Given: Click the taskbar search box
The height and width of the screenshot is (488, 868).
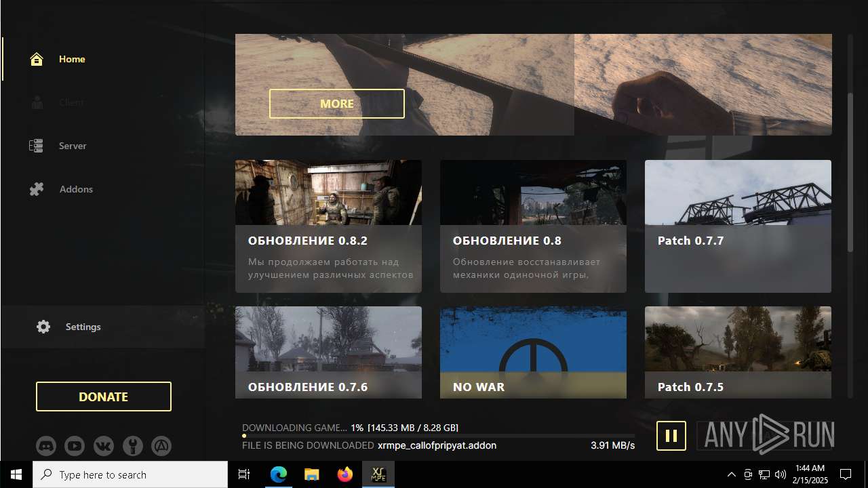Looking at the screenshot, I should tap(130, 474).
